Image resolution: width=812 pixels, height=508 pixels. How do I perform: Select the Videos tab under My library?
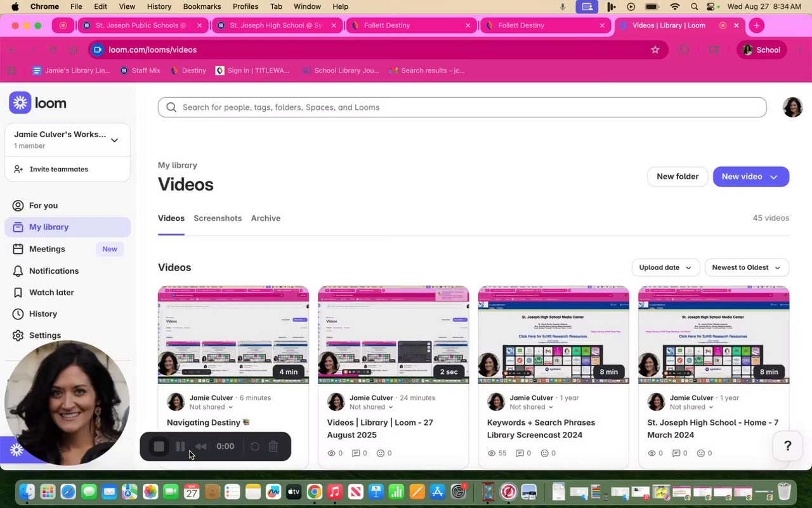coord(171,218)
